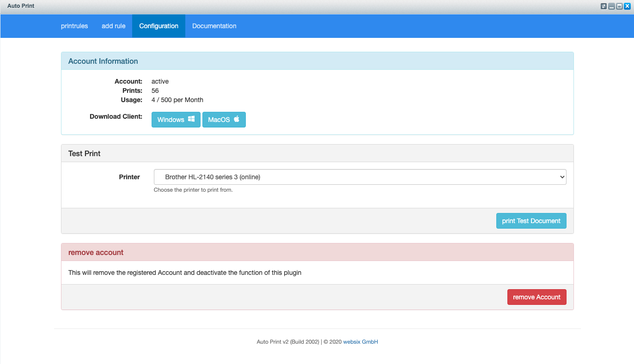Click the 'Auto Print v2 (Build 2002)' footer text

288,342
